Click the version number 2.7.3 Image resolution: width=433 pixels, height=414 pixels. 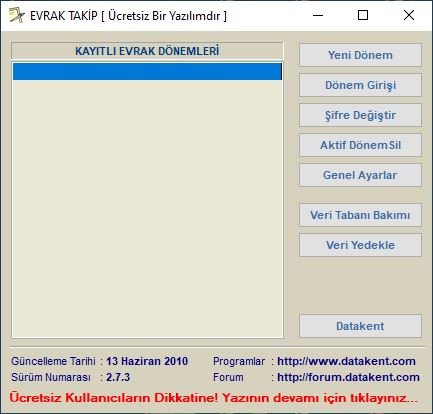118,377
